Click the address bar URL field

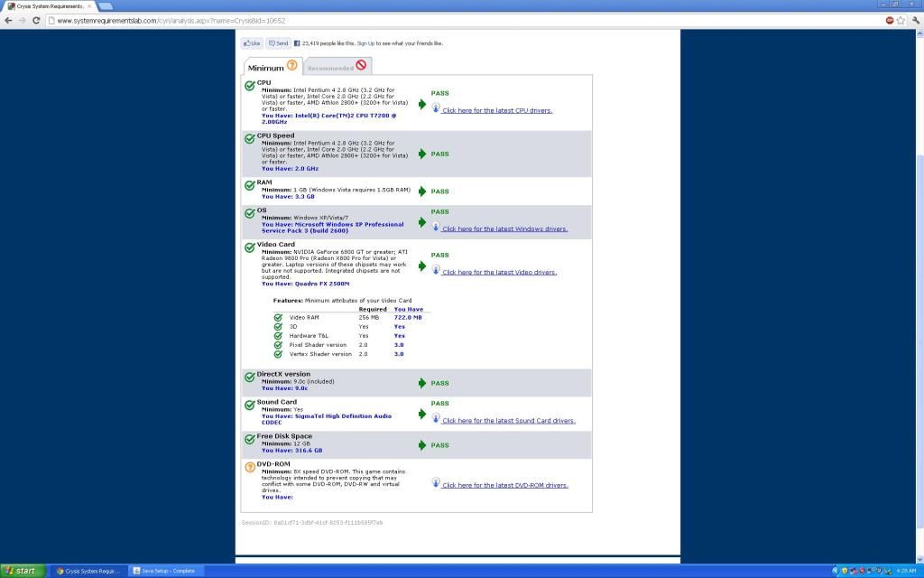[x=451, y=20]
